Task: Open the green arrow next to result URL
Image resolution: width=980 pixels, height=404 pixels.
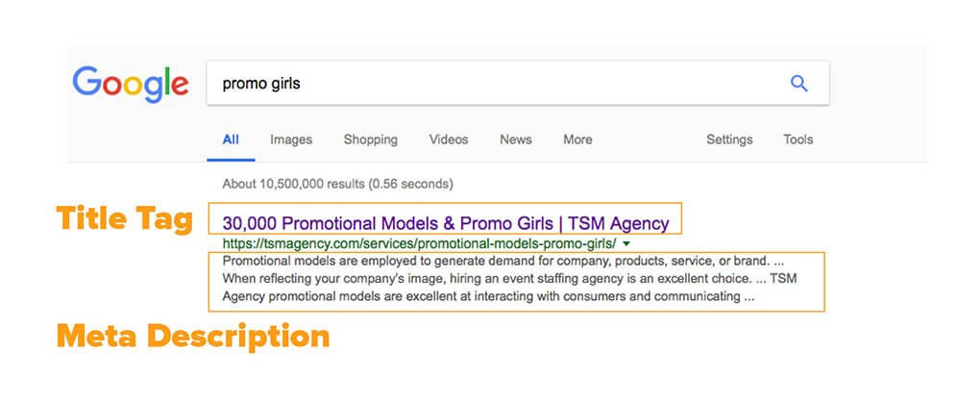Action: click(x=626, y=243)
